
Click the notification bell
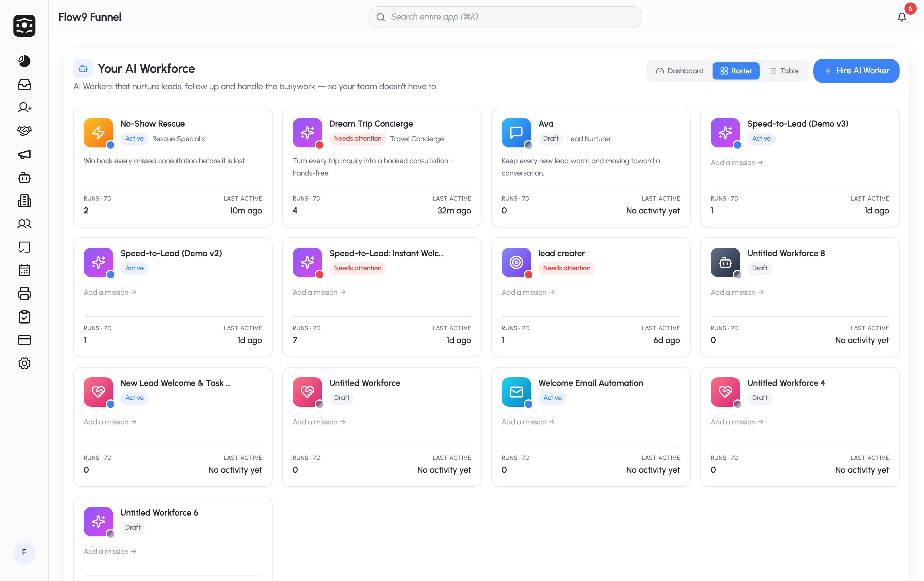[902, 17]
